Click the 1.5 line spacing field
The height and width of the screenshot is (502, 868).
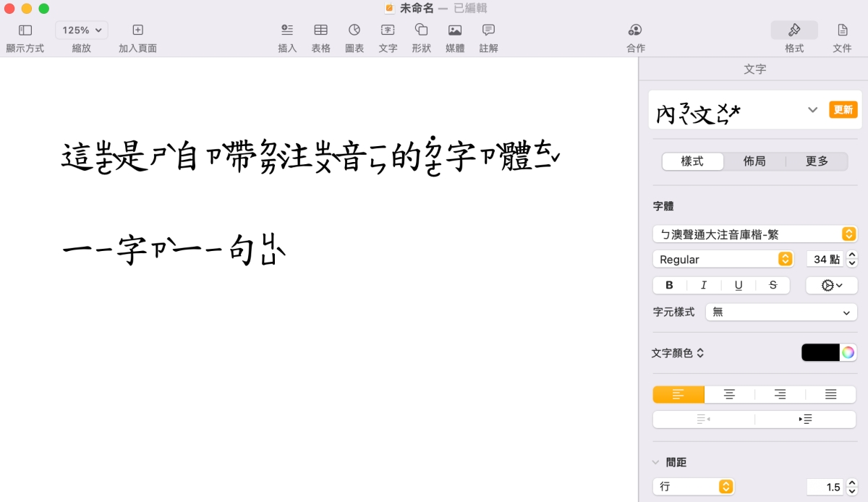[825, 487]
